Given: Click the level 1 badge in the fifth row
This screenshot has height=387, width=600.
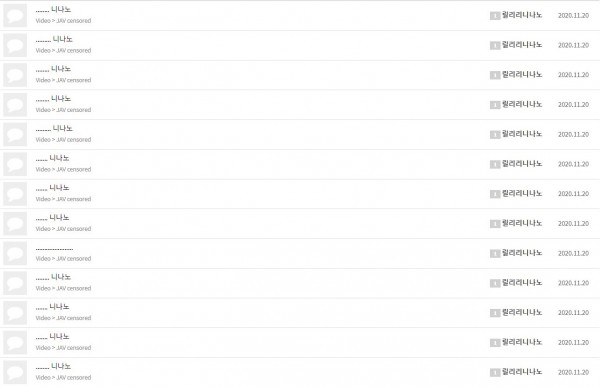Looking at the screenshot, I should (495, 134).
